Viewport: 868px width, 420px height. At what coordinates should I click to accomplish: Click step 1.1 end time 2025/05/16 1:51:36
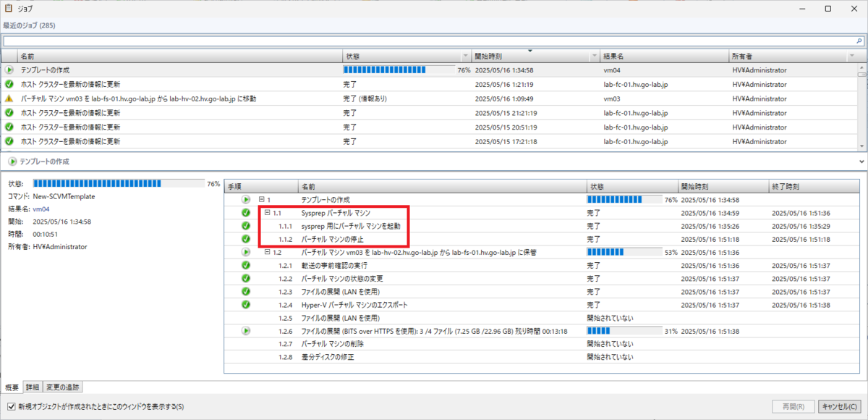(801, 213)
